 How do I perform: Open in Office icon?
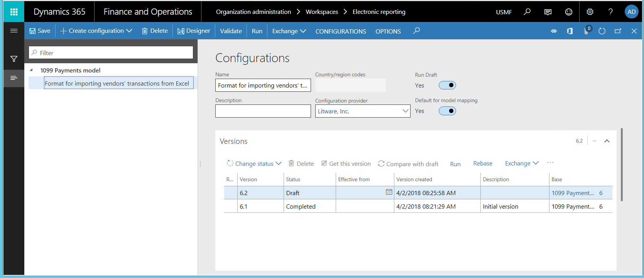(x=570, y=31)
